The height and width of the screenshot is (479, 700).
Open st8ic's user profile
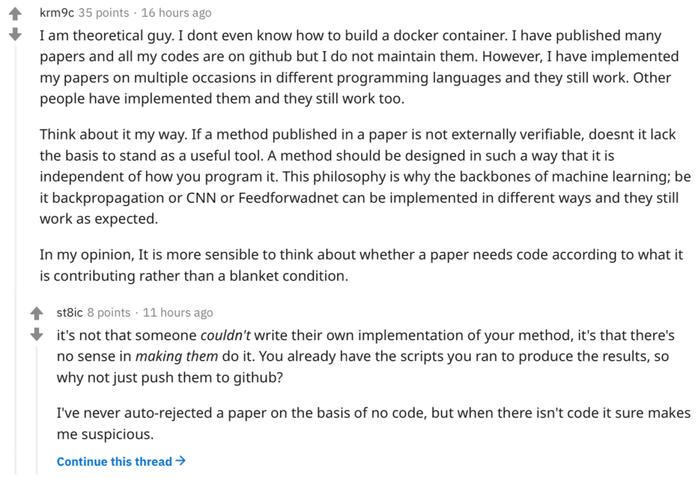coord(70,312)
